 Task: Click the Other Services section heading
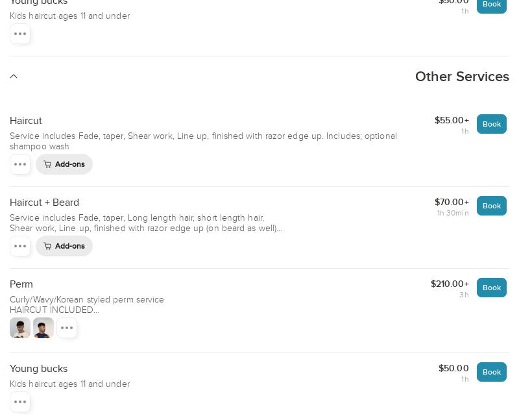[462, 77]
